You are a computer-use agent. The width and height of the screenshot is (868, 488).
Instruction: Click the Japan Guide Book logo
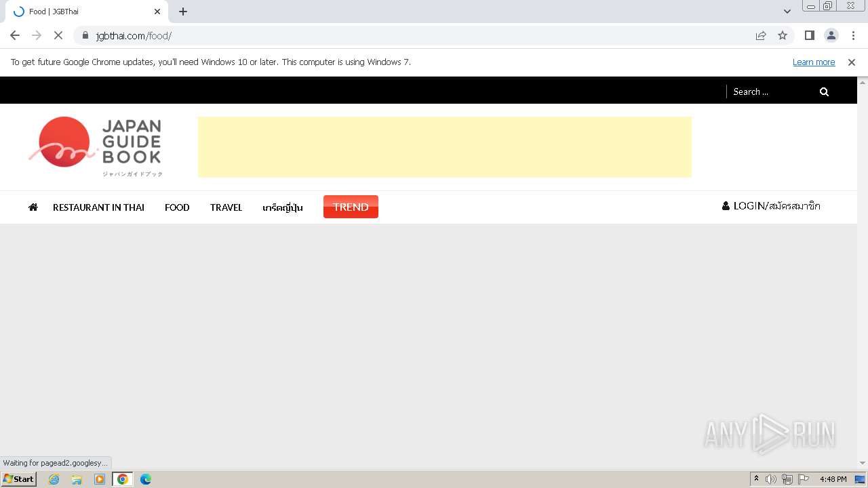click(x=96, y=146)
